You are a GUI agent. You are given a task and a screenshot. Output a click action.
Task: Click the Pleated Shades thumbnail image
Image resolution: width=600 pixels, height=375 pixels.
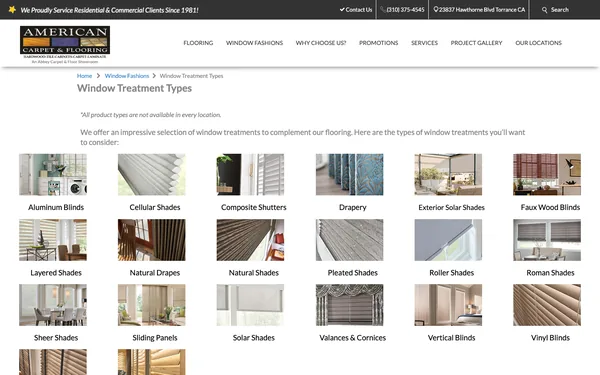(349, 240)
